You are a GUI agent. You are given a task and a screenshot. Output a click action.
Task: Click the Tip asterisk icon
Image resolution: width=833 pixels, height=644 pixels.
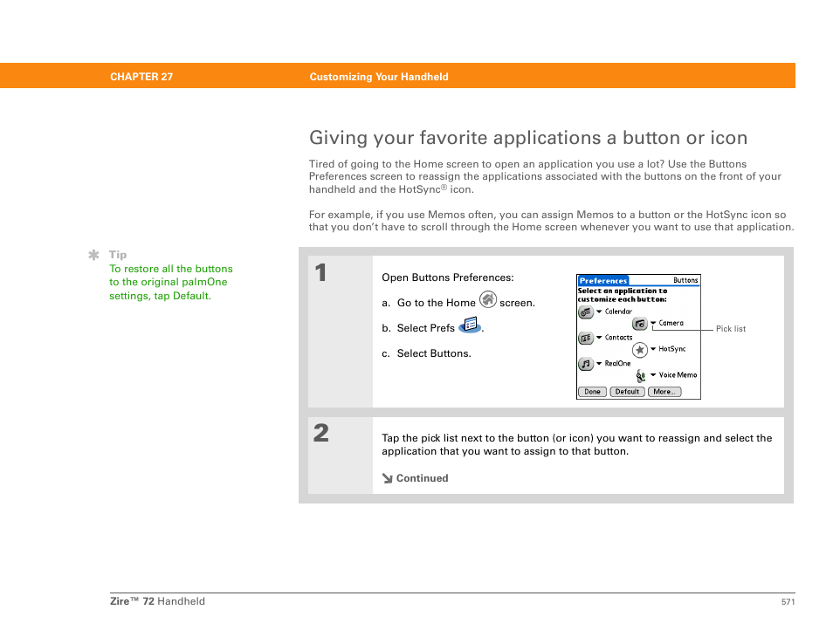(x=93, y=255)
